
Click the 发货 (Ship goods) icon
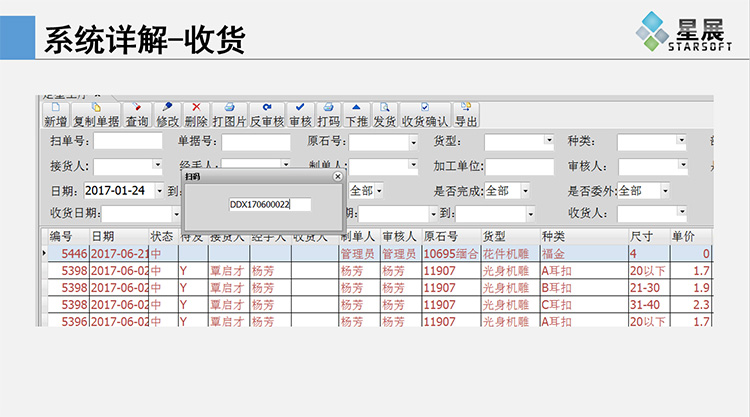385,114
